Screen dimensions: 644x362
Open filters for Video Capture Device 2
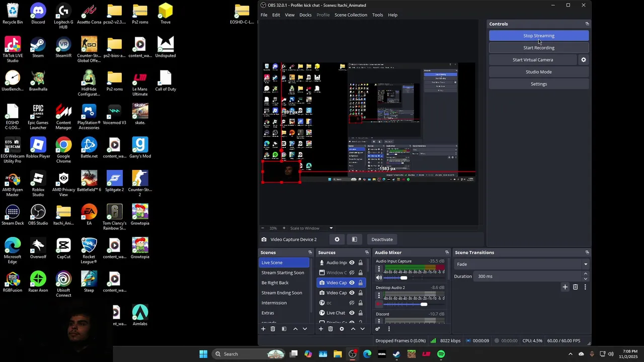[354, 239]
